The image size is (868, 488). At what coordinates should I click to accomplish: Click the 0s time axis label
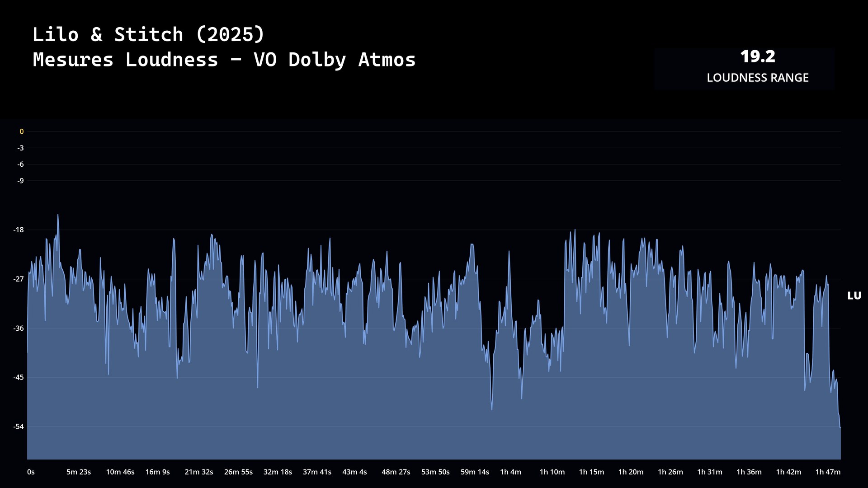31,472
